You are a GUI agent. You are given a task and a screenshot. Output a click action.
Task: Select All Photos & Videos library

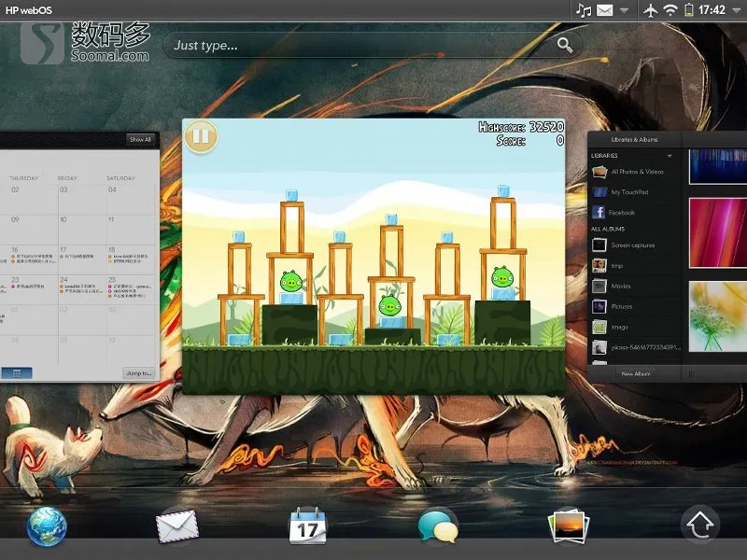(636, 172)
